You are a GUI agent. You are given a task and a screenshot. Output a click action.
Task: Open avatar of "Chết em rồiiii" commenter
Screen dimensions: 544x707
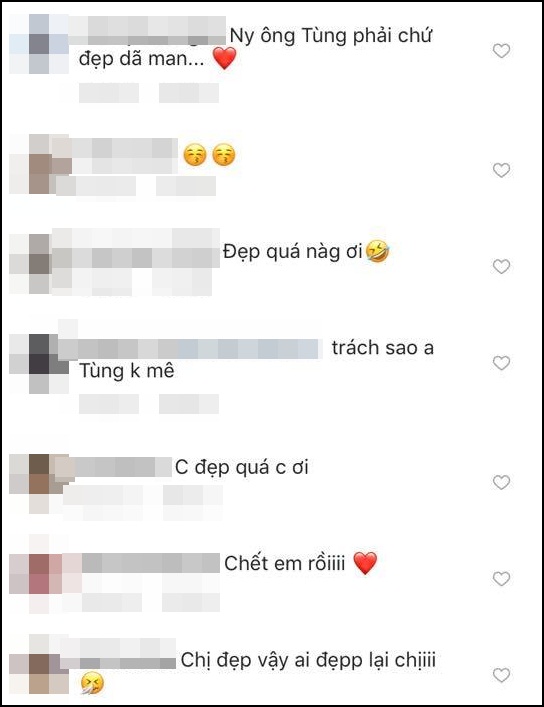(39, 574)
